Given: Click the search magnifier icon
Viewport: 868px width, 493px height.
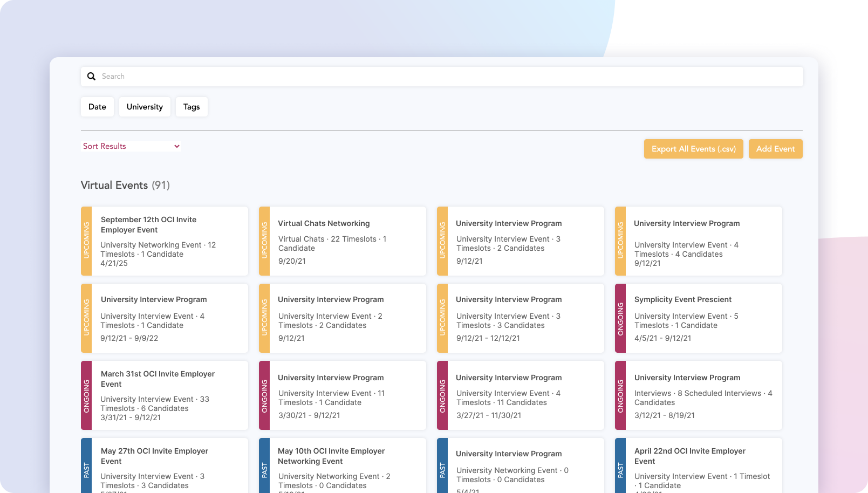Looking at the screenshot, I should point(91,77).
